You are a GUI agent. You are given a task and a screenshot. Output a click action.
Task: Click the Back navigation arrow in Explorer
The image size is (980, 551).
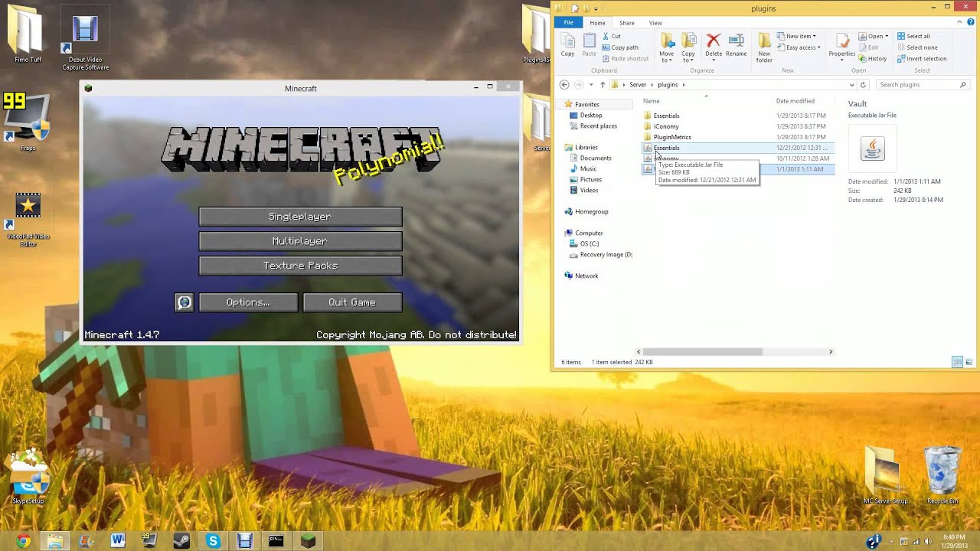(x=564, y=85)
